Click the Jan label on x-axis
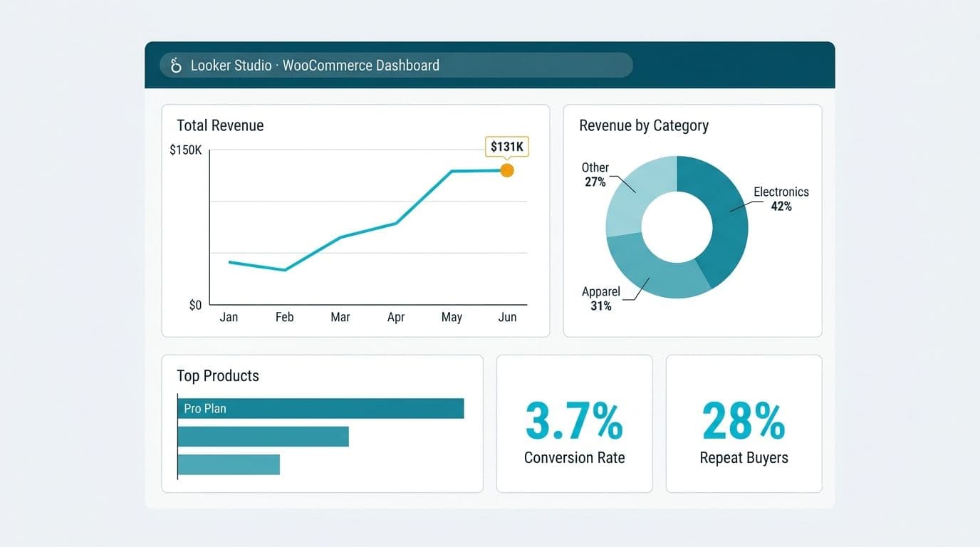Image resolution: width=980 pixels, height=547 pixels. (x=229, y=317)
